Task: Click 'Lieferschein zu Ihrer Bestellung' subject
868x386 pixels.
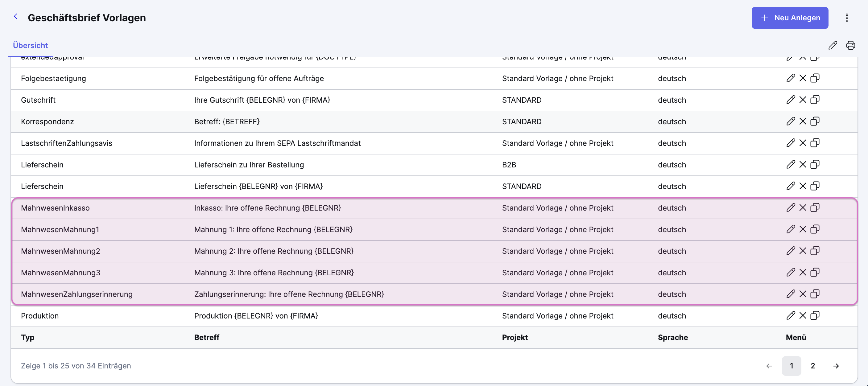Action: pos(249,165)
